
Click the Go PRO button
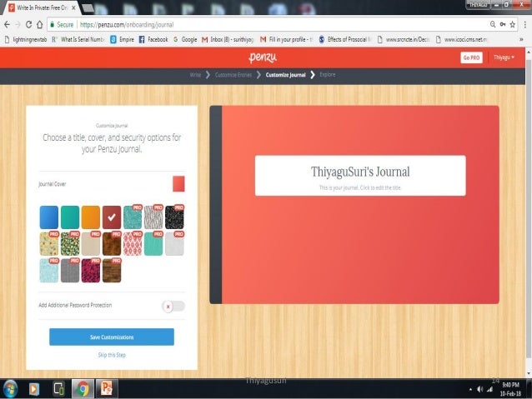coord(471,57)
